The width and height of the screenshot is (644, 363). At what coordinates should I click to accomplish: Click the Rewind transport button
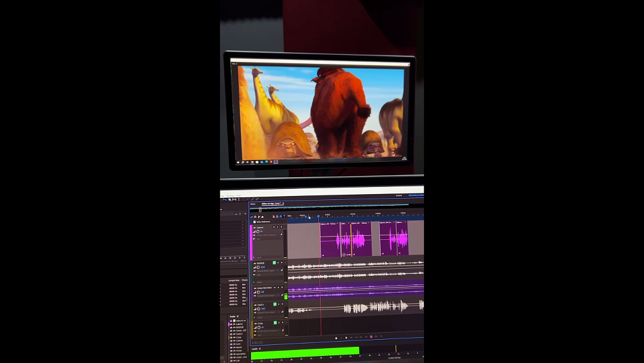(357, 337)
